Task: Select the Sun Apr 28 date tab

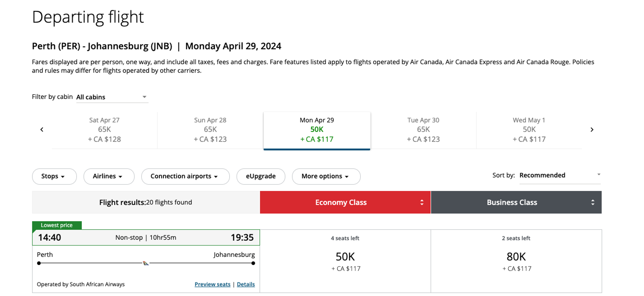Action: tap(210, 130)
